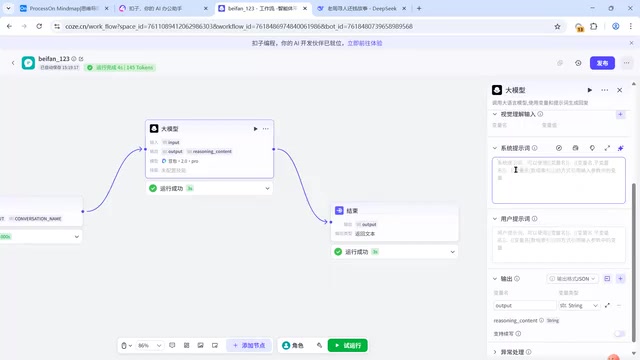Open the 输出格式 JSON dropdown
This screenshot has width=640, height=360.
(572, 279)
